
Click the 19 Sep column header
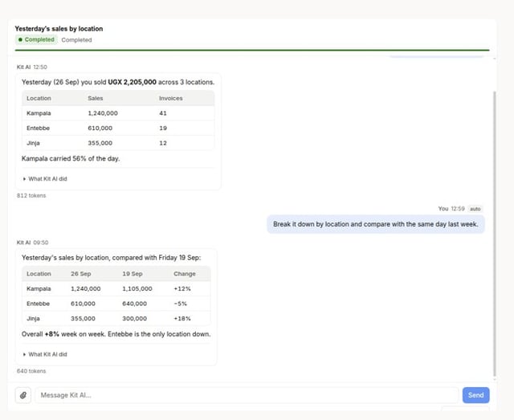tap(133, 274)
